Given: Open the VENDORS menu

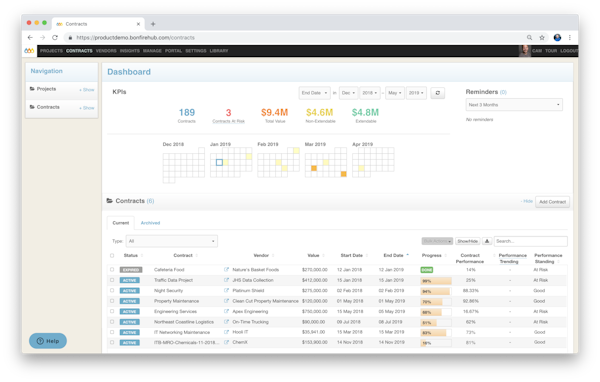Looking at the screenshot, I should coord(106,51).
